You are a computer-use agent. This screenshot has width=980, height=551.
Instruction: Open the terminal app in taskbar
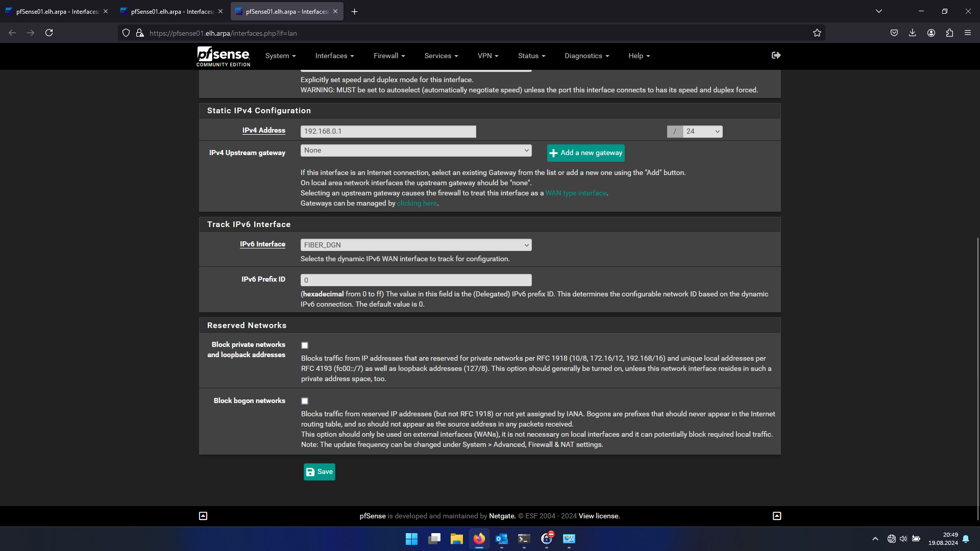[x=524, y=539]
